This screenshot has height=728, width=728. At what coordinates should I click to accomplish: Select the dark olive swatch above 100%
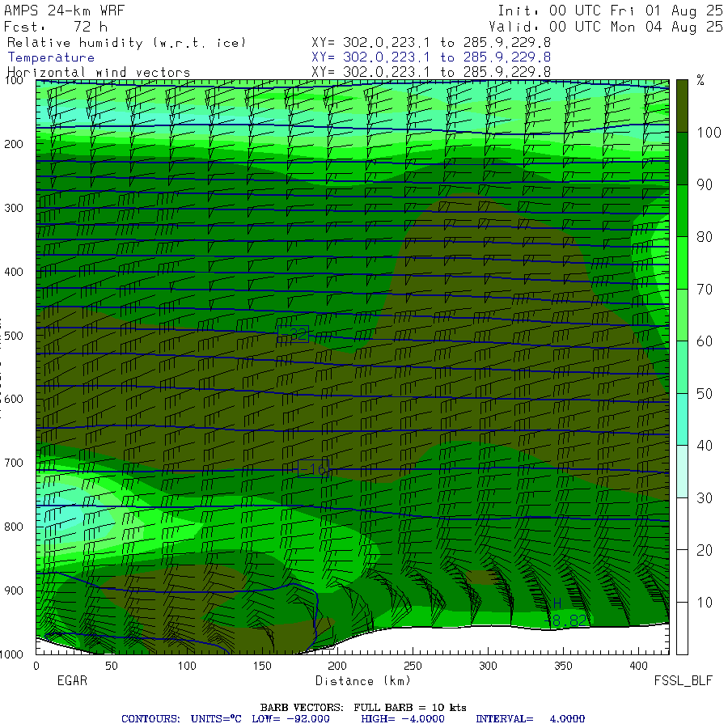tap(682, 106)
